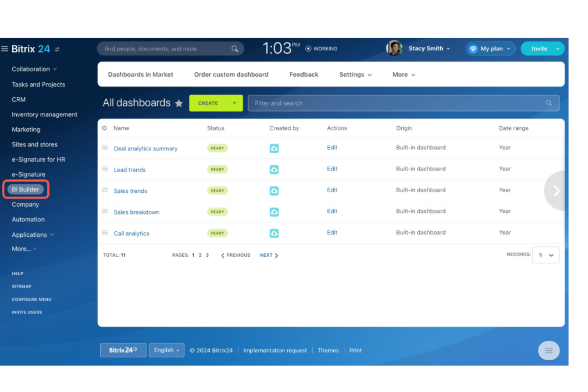Click the Invite button

click(x=539, y=48)
